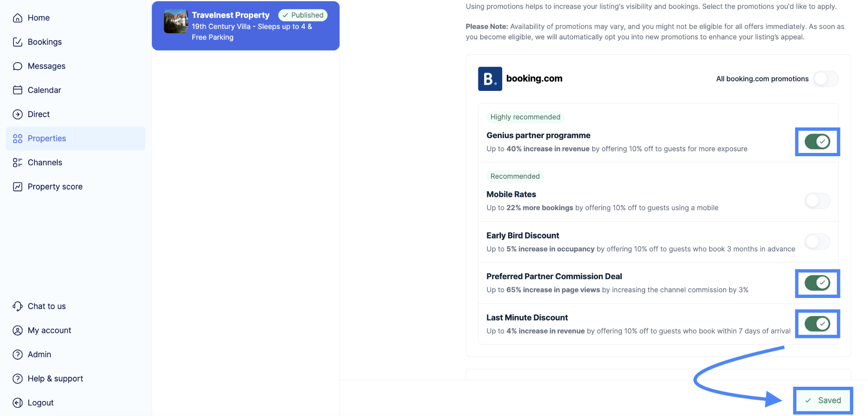Screen dimensions: 868x416
Task: Enable the Mobile Rates toggle
Action: pyautogui.click(x=817, y=201)
